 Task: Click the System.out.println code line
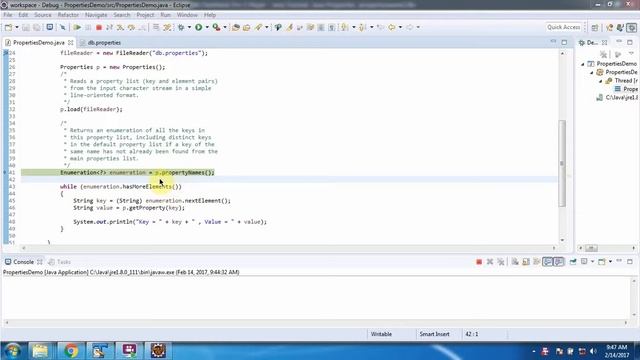[x=170, y=222]
